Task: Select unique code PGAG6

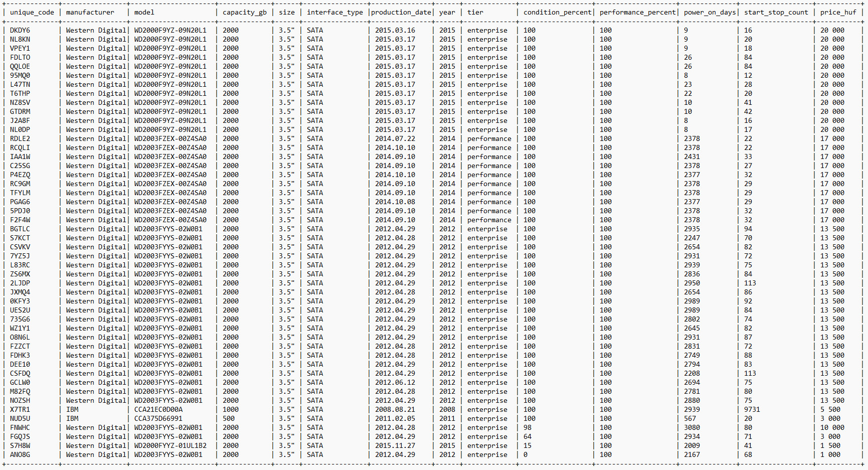Action: (20, 202)
